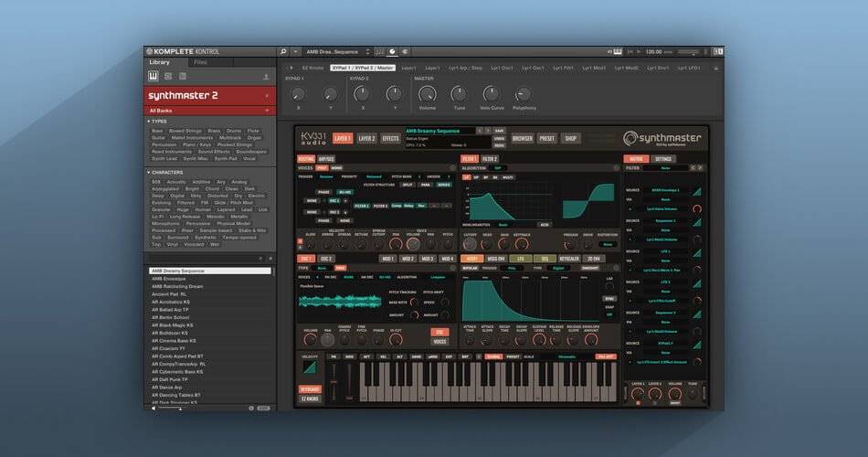Click the Preset button
Screen dimensions: 868x457
pyautogui.click(x=547, y=139)
